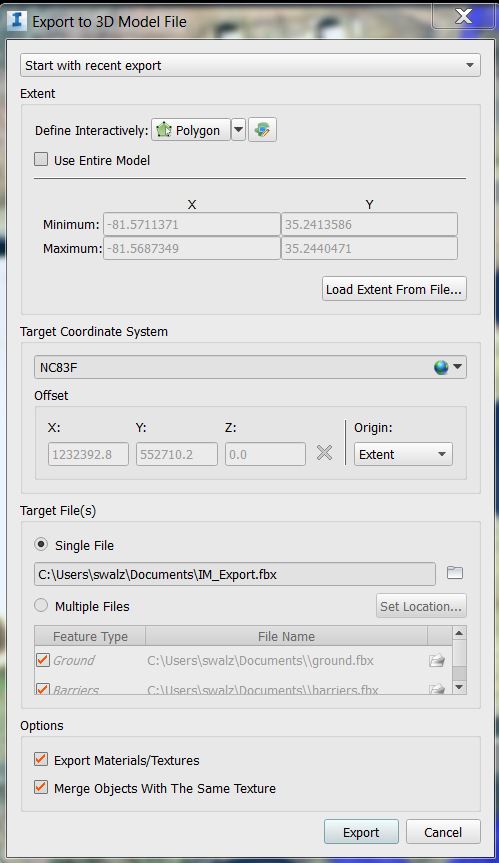The height and width of the screenshot is (863, 499).
Task: Click the feature list scrollbar down arrow
Action: click(459, 687)
